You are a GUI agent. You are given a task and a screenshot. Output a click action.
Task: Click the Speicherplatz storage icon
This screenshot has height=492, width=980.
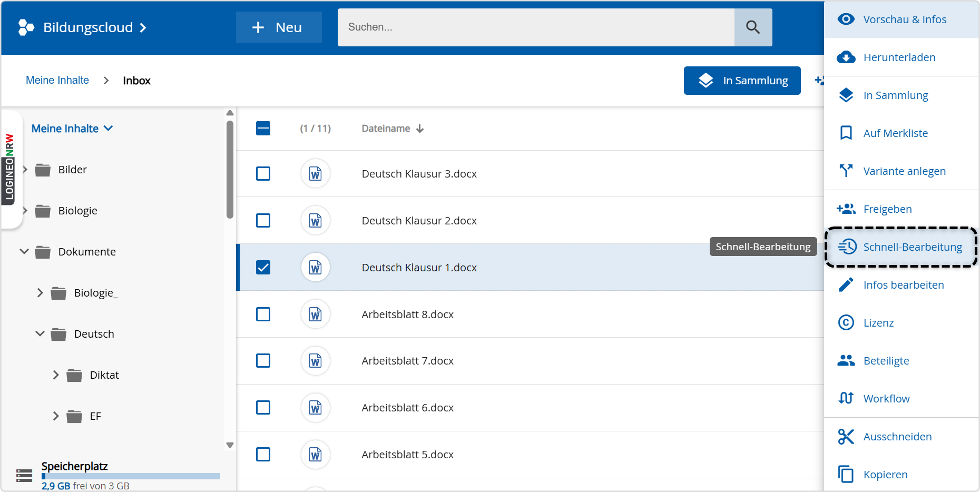(24, 476)
